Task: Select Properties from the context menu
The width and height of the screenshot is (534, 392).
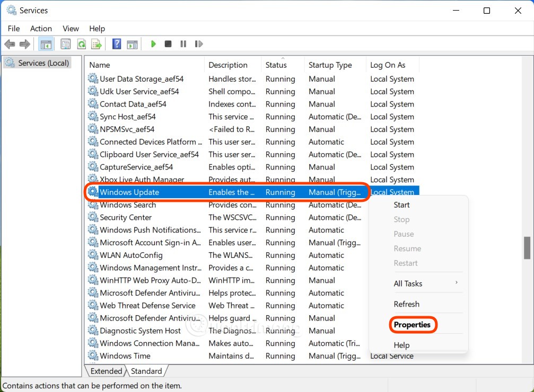Action: coord(413,325)
